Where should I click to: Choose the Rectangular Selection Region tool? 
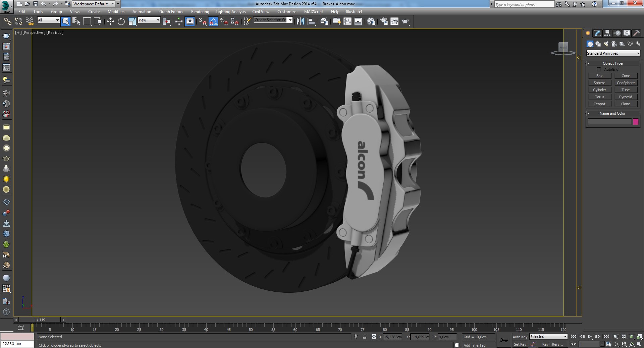[87, 21]
